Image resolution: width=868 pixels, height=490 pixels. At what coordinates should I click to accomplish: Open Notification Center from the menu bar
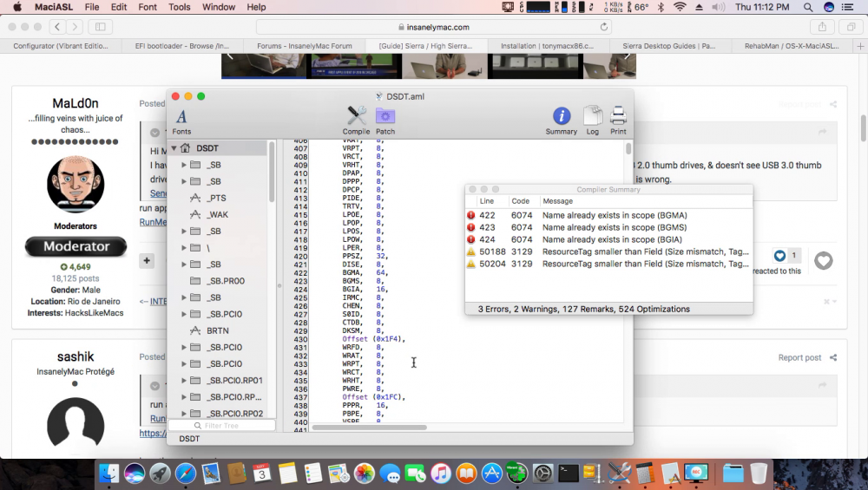pyautogui.click(x=847, y=7)
